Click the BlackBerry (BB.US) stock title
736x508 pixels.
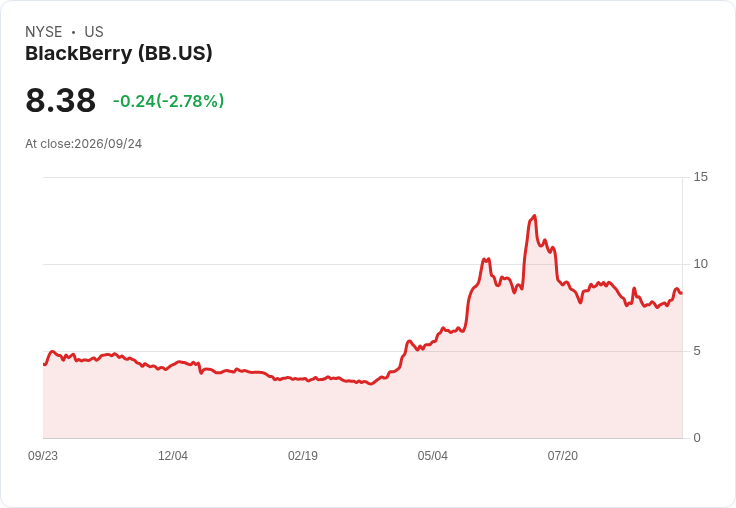click(x=119, y=54)
